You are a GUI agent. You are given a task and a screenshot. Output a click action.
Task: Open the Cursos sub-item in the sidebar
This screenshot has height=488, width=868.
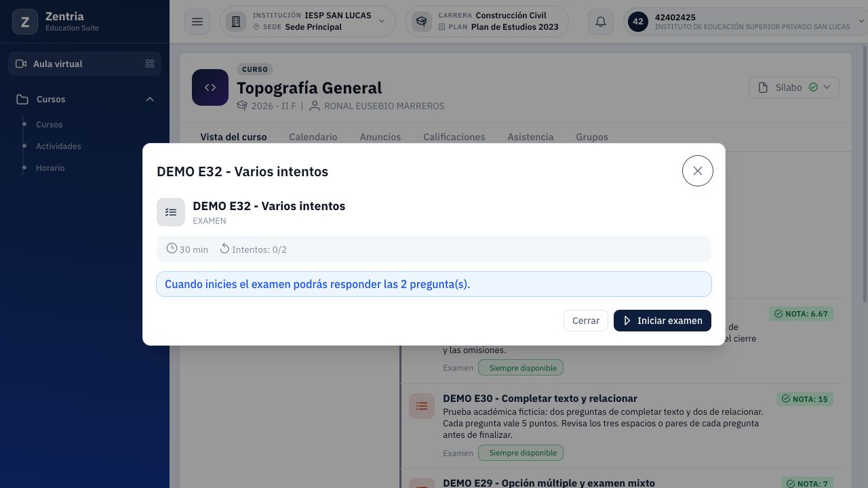(49, 125)
